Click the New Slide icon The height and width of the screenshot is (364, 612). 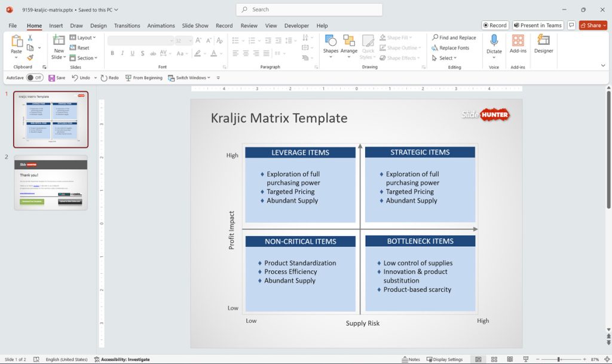59,40
